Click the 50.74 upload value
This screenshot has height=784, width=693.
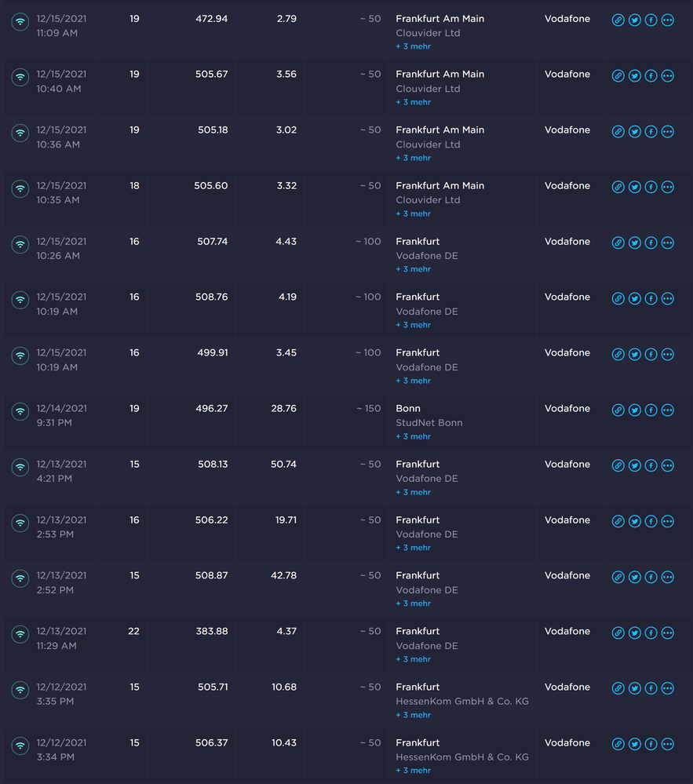tap(283, 465)
